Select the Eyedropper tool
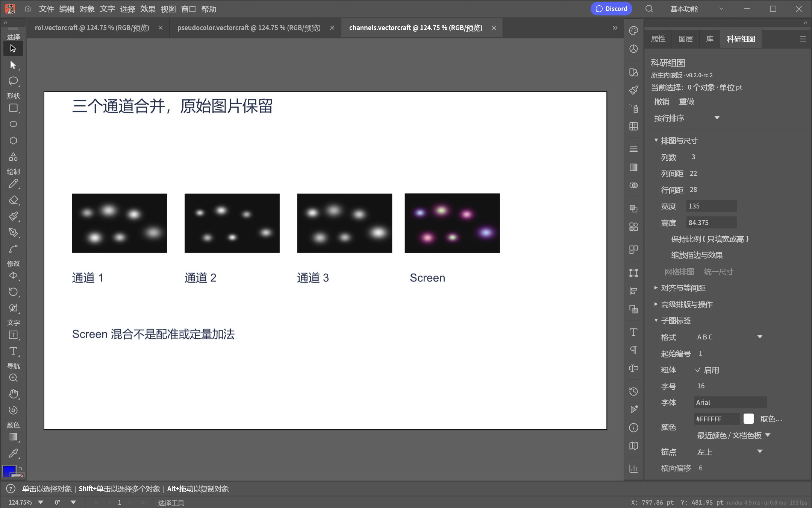Screen dimensions: 812x508 coord(13,453)
